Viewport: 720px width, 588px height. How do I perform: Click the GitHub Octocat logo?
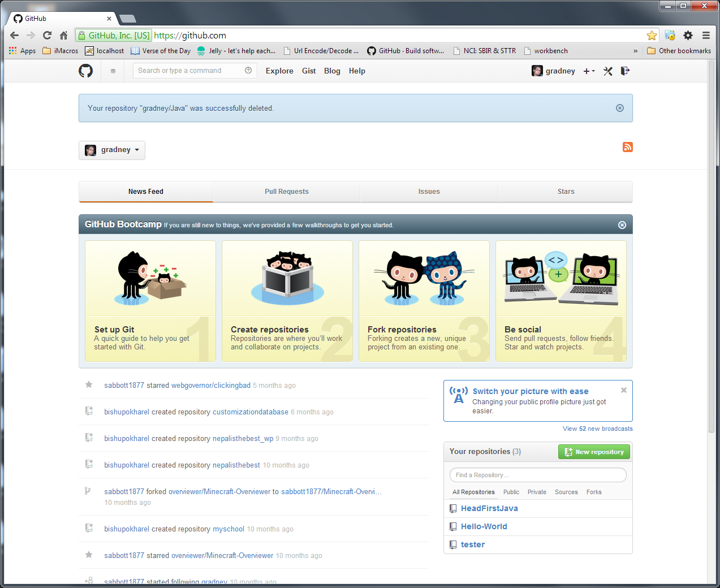(85, 70)
